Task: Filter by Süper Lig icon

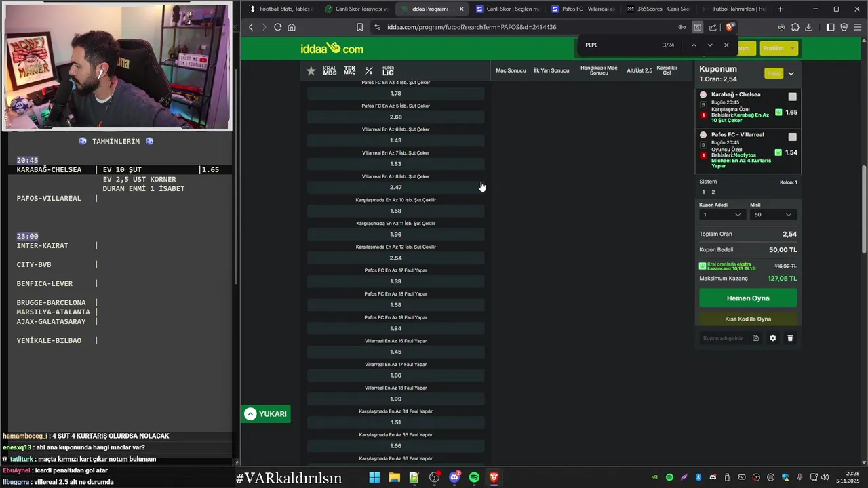Action: 389,70
